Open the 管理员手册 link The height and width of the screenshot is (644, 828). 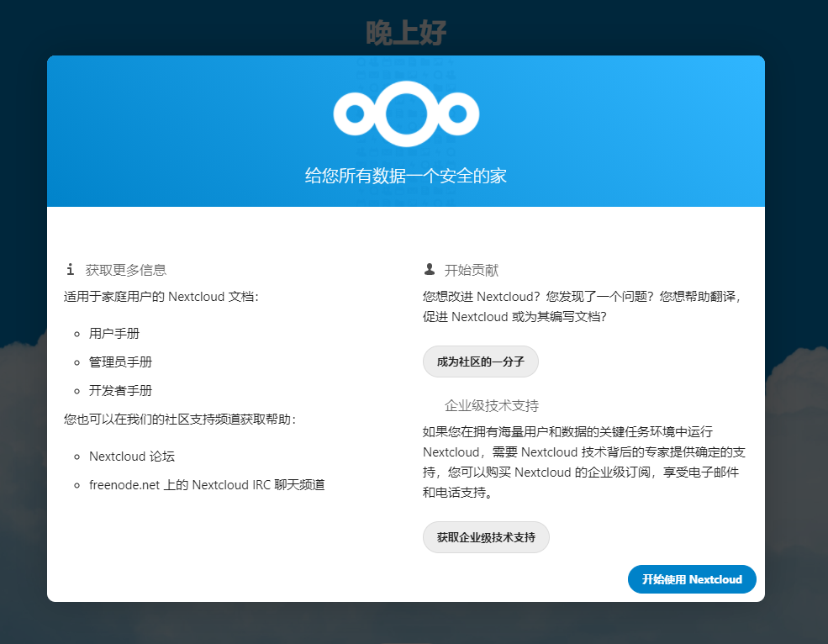pyautogui.click(x=120, y=362)
